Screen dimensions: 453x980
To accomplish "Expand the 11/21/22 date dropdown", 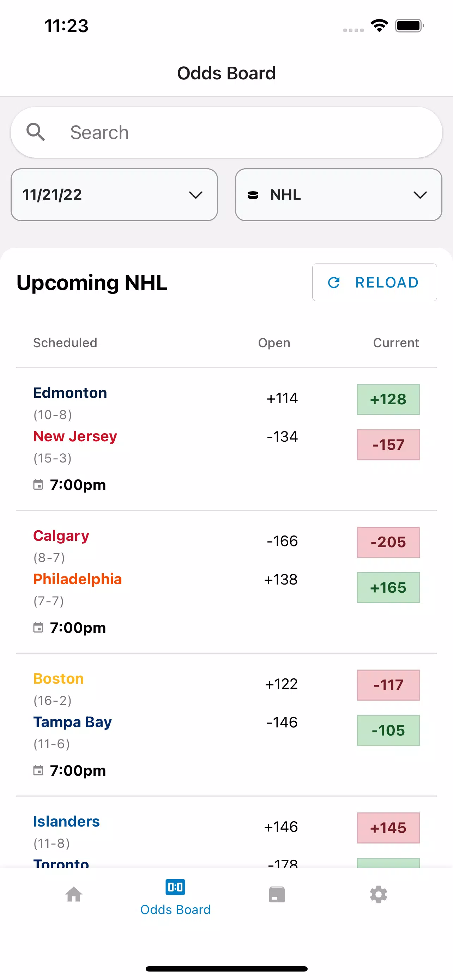I will pos(114,195).
